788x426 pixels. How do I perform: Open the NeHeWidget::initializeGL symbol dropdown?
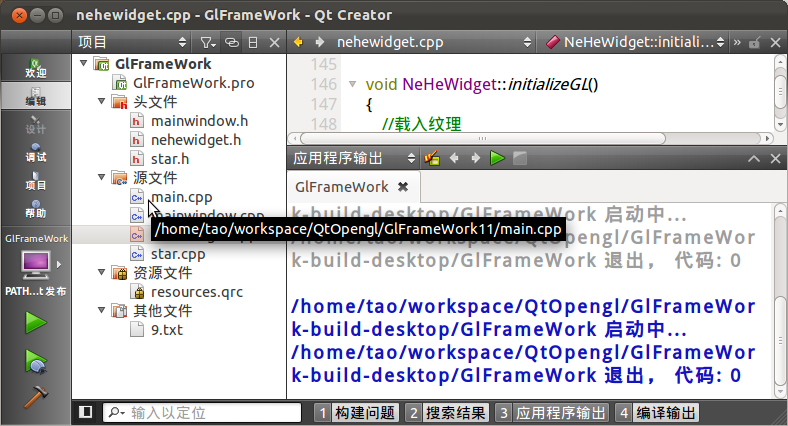635,42
